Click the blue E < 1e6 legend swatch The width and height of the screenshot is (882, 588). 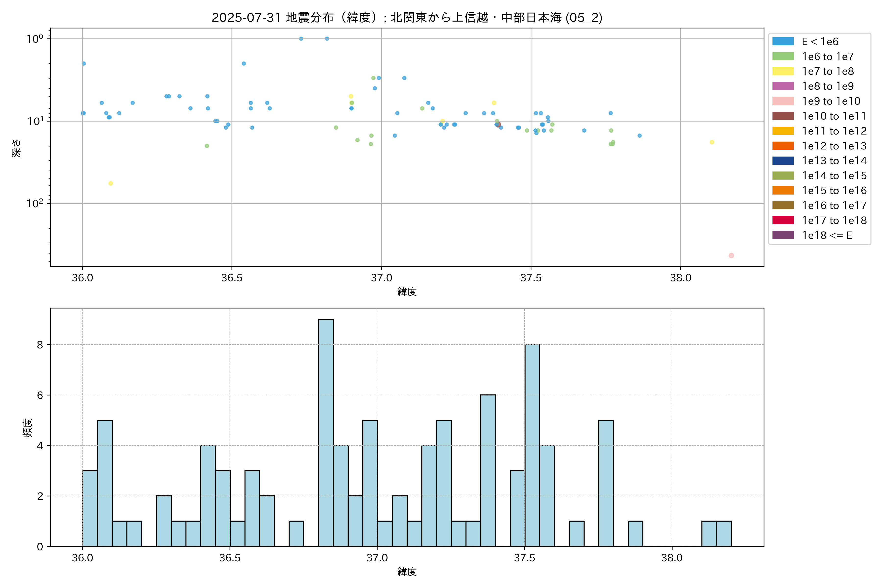click(x=783, y=42)
